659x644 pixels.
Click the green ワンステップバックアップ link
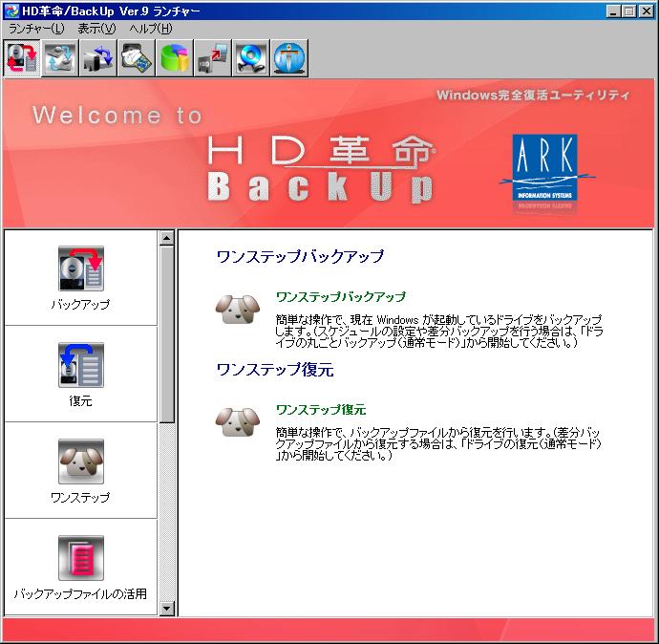click(x=340, y=297)
